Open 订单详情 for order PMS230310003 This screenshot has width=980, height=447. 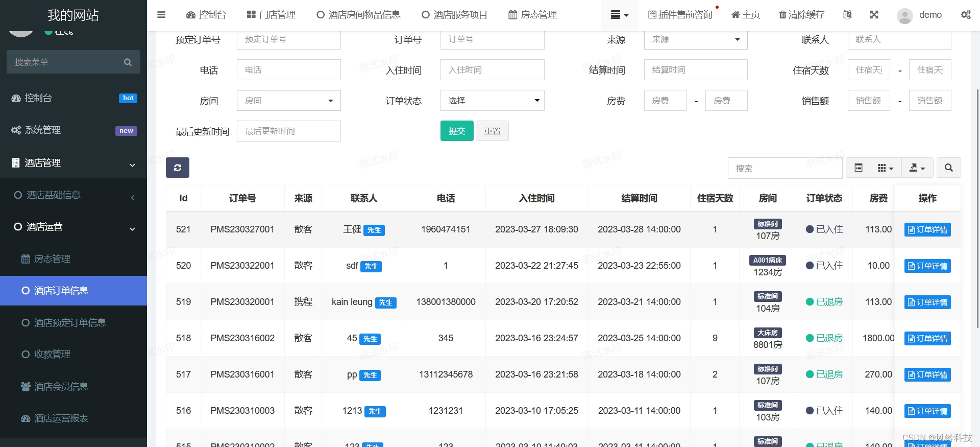tap(927, 411)
